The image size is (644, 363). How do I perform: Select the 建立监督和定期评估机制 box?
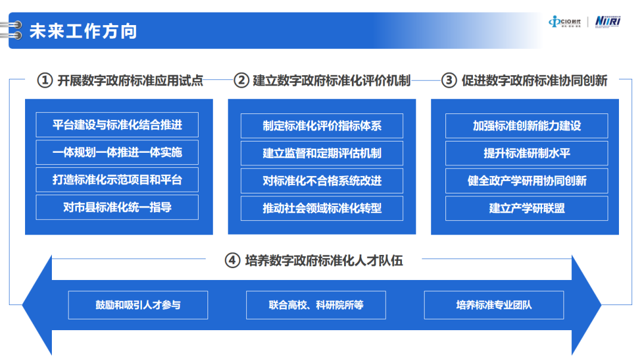322,153
